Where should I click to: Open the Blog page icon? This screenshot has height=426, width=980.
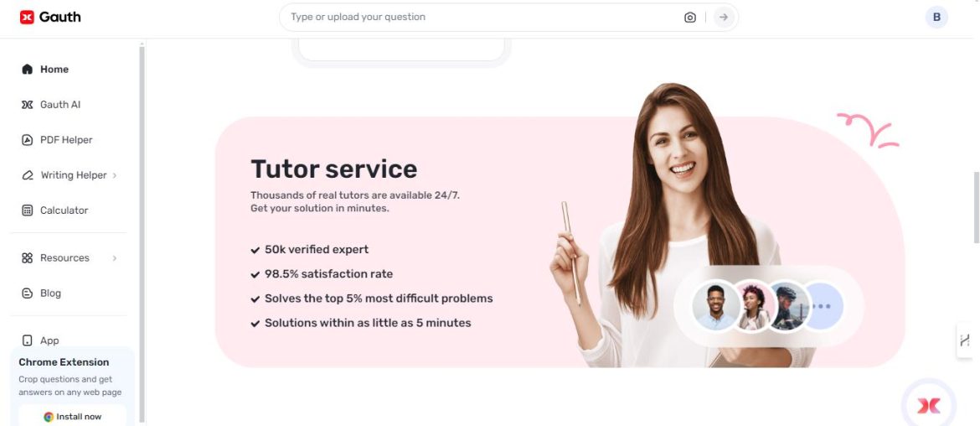[27, 293]
